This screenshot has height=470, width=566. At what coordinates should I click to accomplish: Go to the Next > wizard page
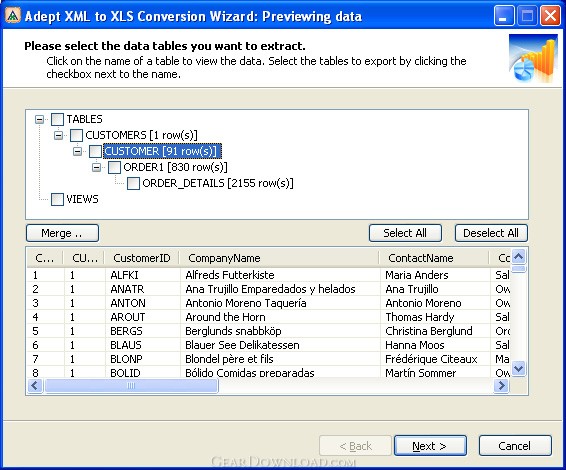pyautogui.click(x=430, y=446)
